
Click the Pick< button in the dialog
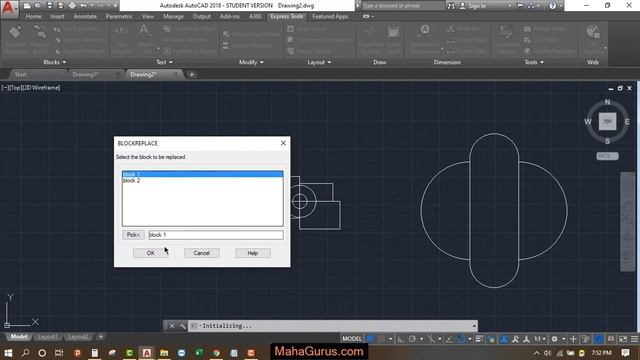[133, 235]
